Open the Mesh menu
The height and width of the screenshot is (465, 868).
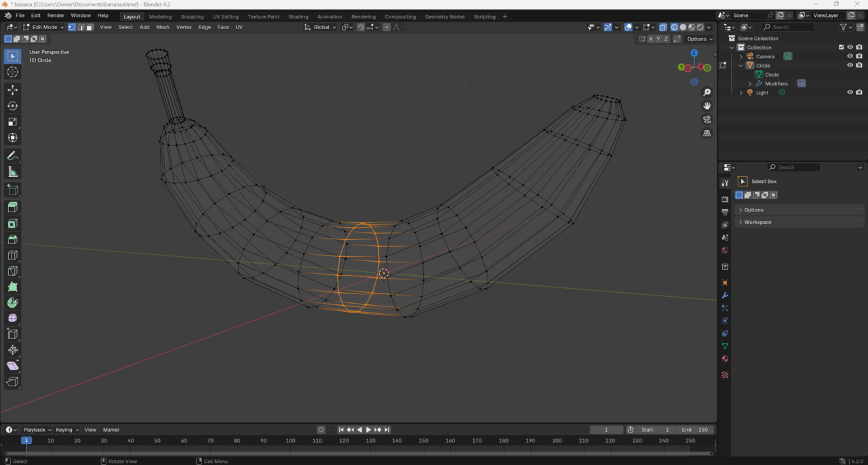[163, 27]
